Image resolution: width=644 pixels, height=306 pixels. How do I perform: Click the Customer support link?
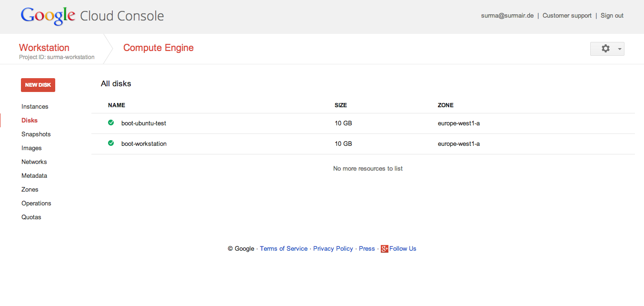[x=567, y=16]
